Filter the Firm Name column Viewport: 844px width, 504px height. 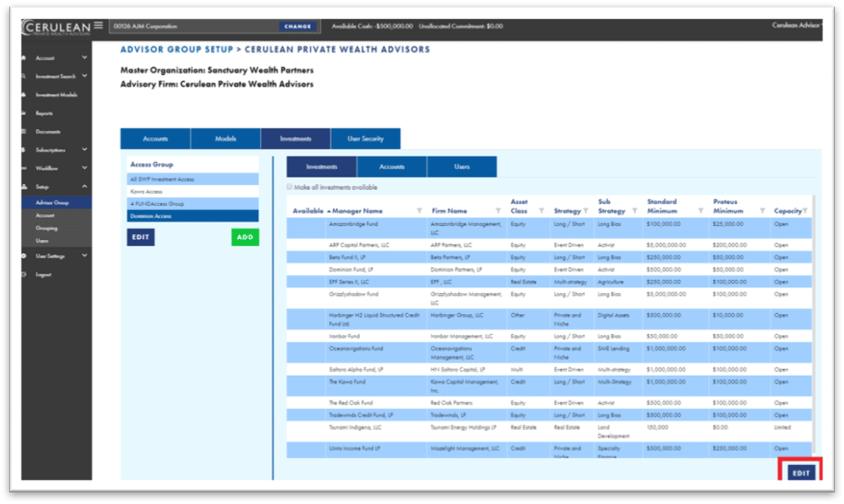[498, 211]
